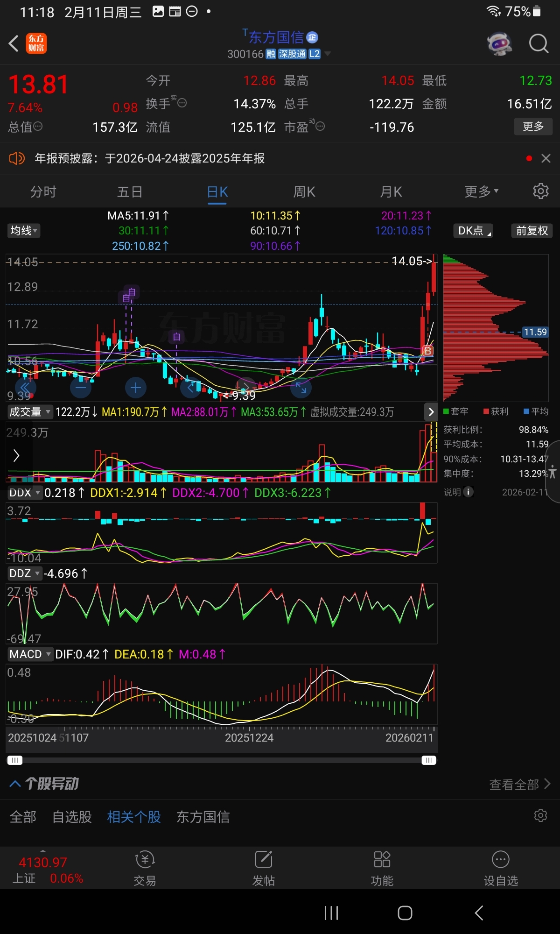Tap the 总值 info icon
Viewport: 560px width, 934px height.
coord(38,126)
